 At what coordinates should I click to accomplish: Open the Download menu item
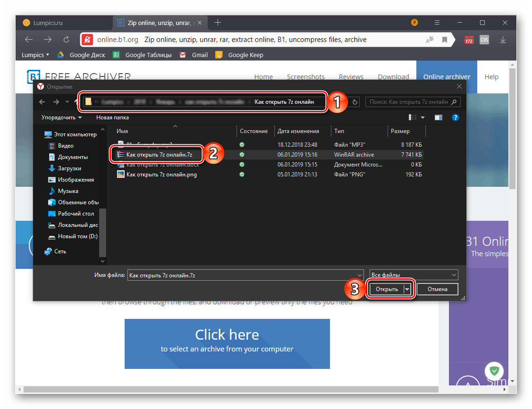(x=393, y=76)
